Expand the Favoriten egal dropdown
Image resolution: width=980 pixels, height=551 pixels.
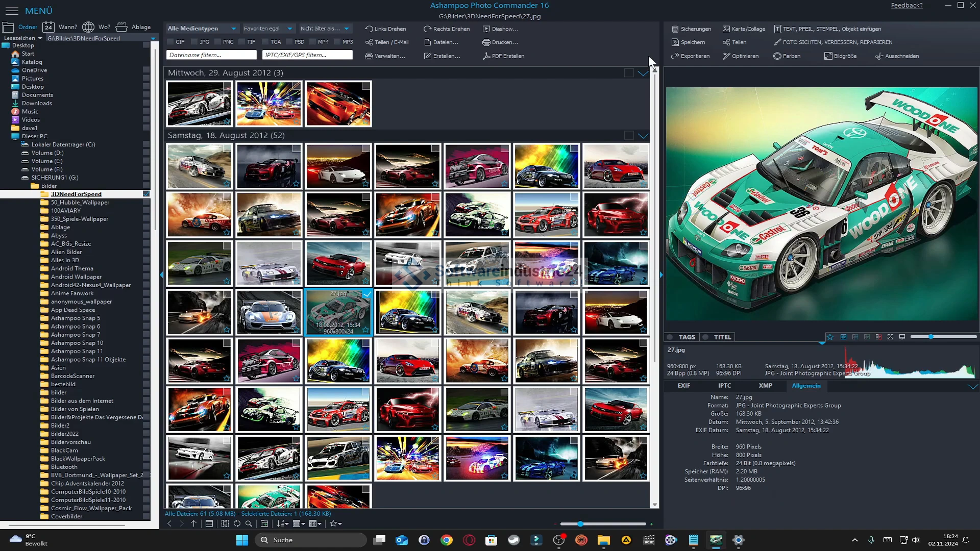(x=267, y=29)
